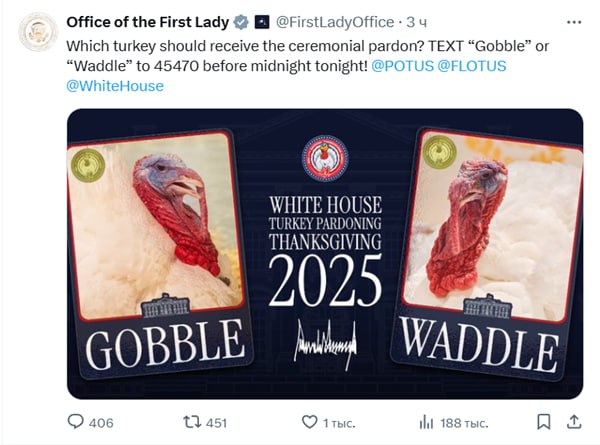Visit the @WhiteHouse mention link

coord(114,86)
